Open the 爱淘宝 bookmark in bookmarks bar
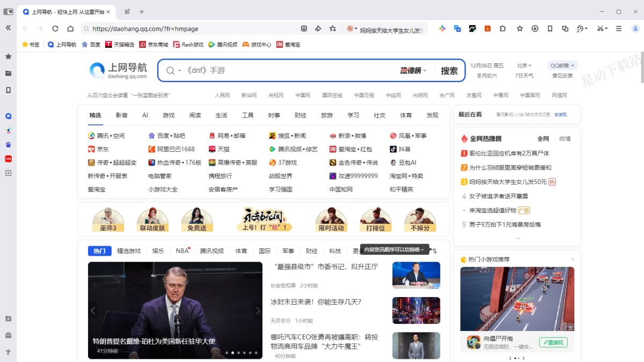This screenshot has width=644, height=362. 288,45
